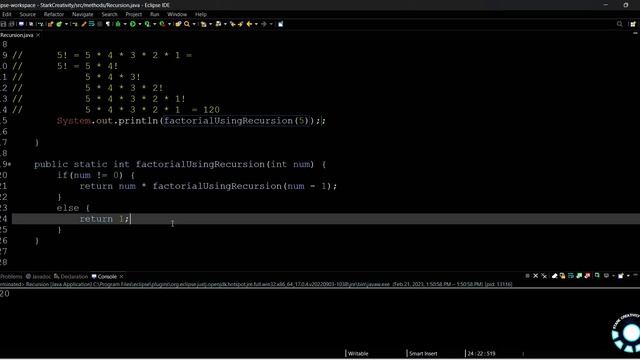
Task: Toggle Show Whitespace Characters pilcrow icon
Action: (108, 24)
